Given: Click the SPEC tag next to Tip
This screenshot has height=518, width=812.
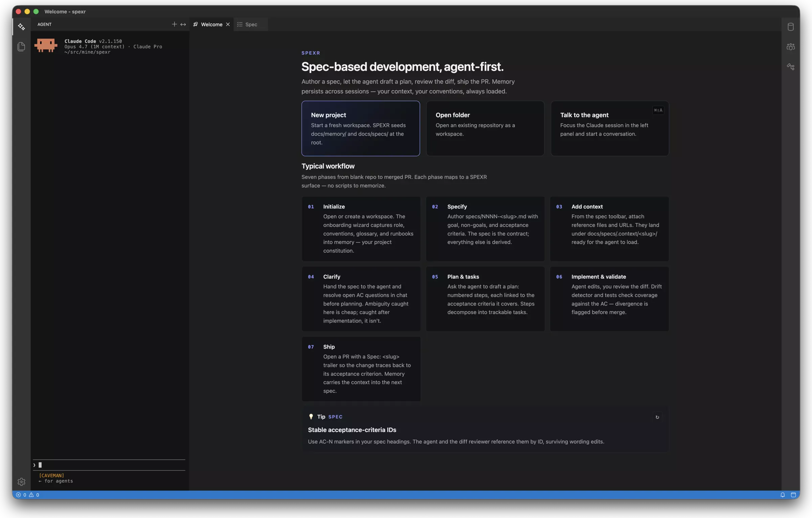Looking at the screenshot, I should (x=335, y=417).
